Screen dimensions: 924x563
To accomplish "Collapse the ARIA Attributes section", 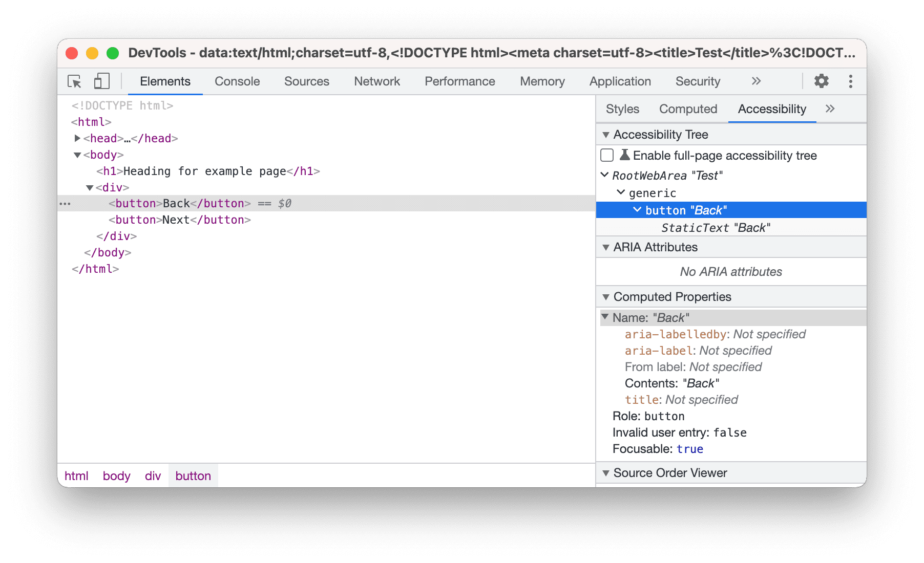I will click(606, 247).
